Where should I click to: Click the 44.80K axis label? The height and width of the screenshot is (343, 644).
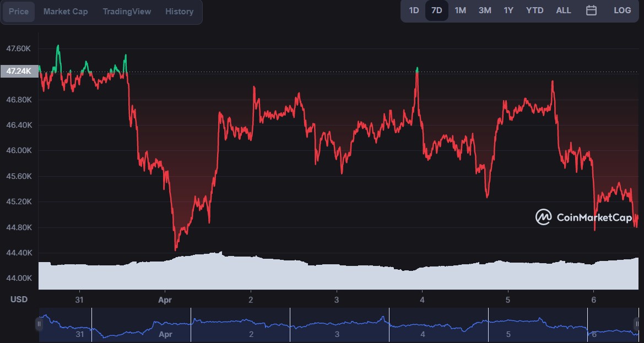pos(19,227)
